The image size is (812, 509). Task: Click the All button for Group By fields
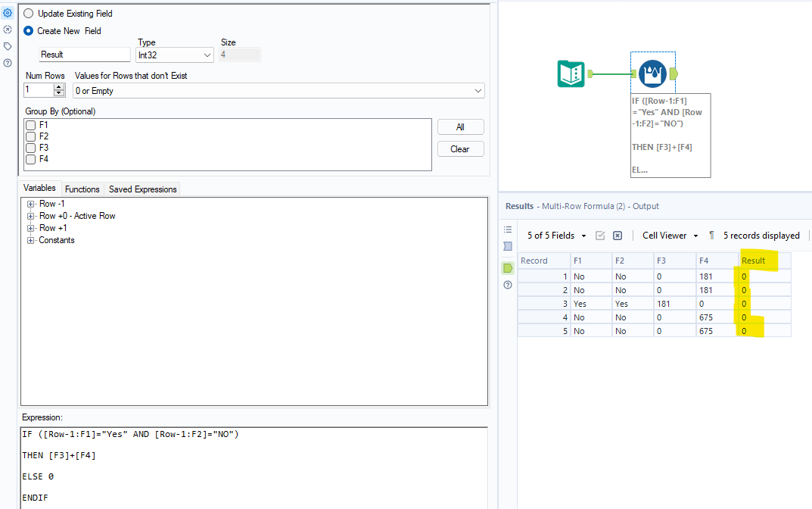pos(460,126)
